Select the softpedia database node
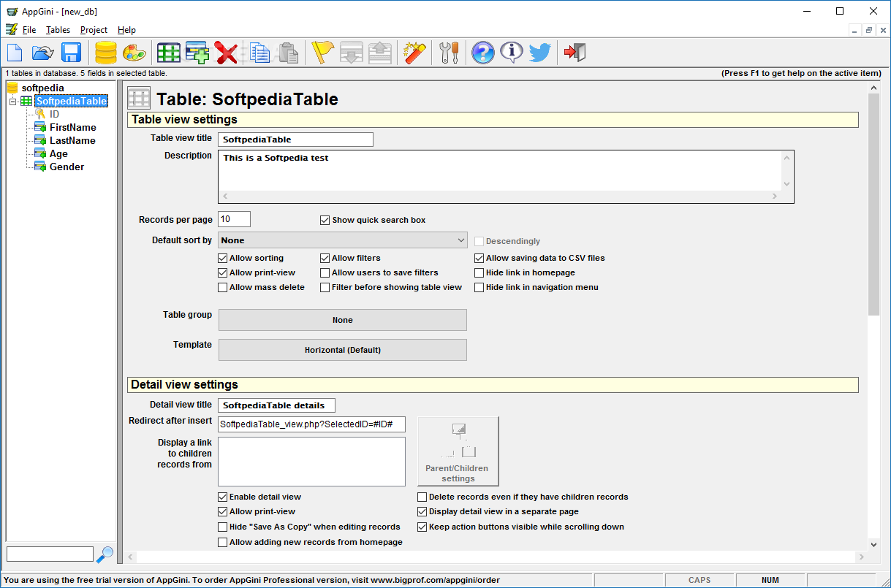Screen dimensions: 891x588 (42, 88)
